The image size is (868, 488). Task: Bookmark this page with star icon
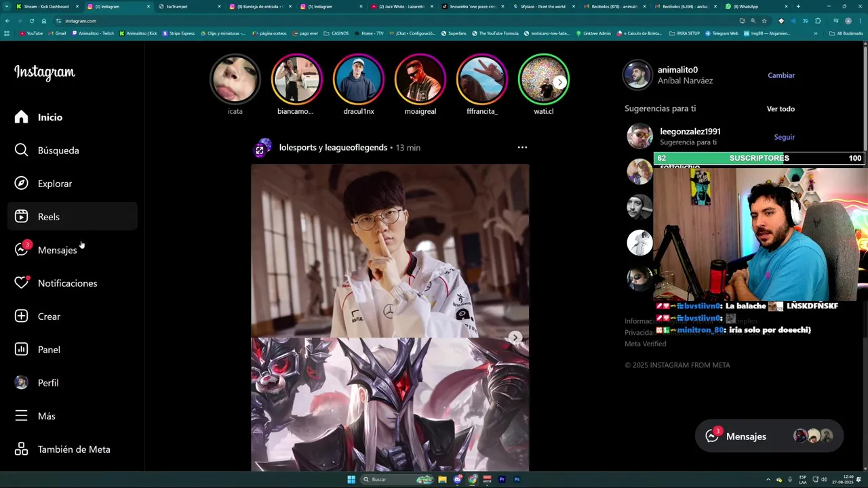pos(764,21)
